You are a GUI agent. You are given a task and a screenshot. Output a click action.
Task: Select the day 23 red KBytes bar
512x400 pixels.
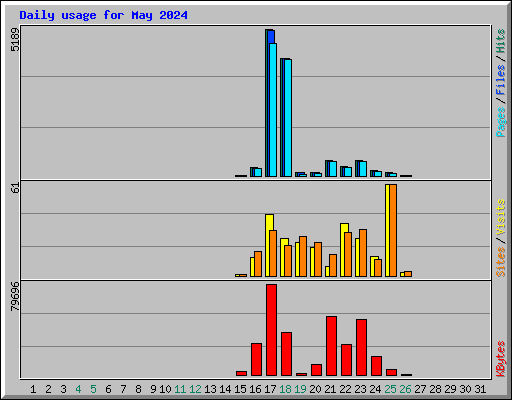tap(361, 348)
